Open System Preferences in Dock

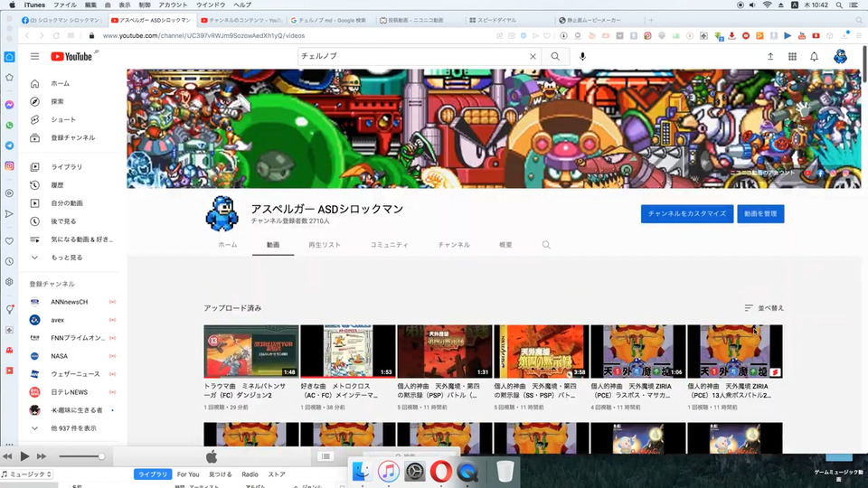415,472
